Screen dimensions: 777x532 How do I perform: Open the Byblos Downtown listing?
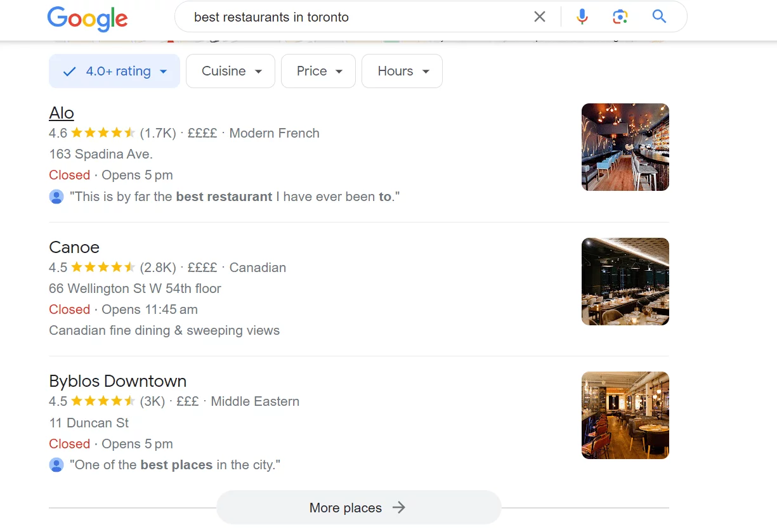coord(117,381)
